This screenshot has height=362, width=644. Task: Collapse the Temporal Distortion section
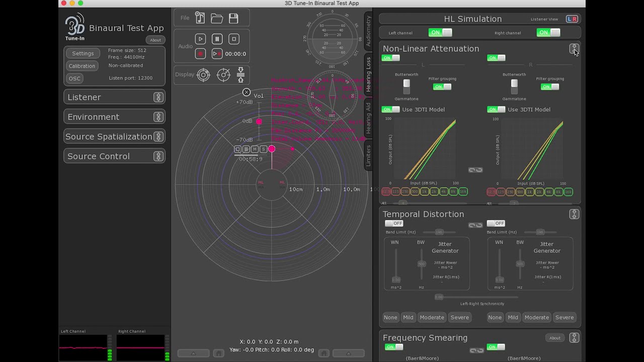pos(574,214)
